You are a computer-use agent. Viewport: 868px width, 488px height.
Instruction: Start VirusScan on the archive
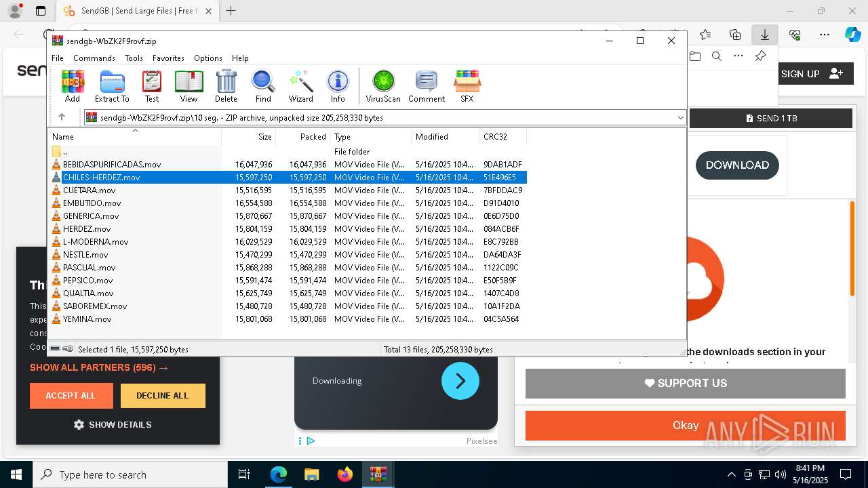point(383,86)
